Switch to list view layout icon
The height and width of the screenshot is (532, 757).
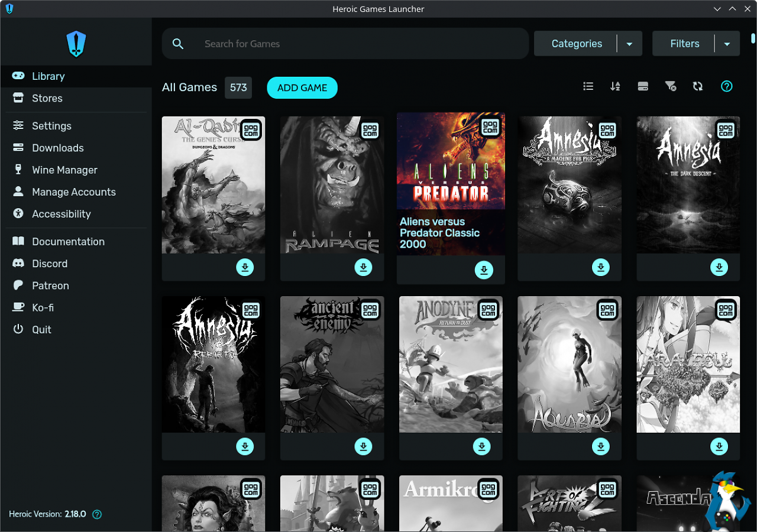pyautogui.click(x=588, y=86)
